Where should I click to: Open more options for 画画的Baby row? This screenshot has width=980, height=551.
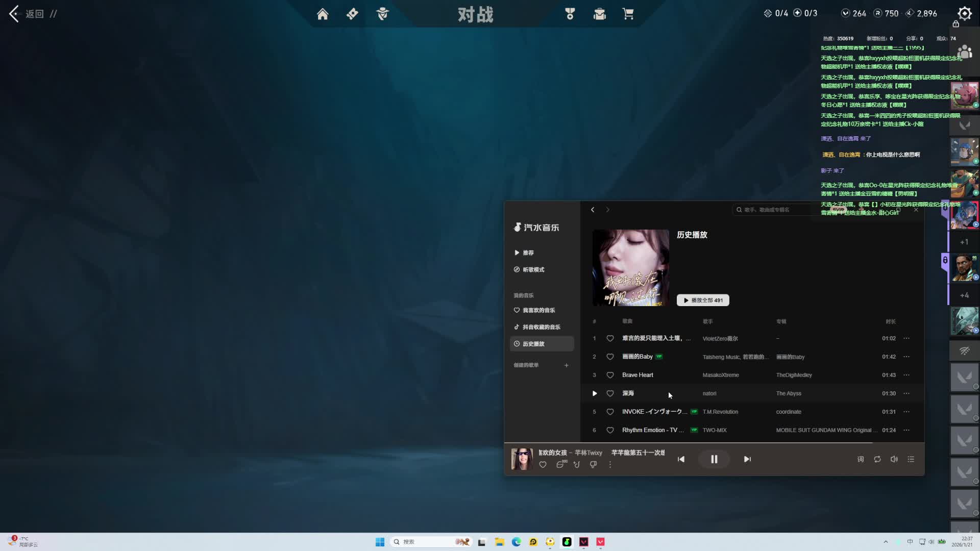click(x=906, y=357)
